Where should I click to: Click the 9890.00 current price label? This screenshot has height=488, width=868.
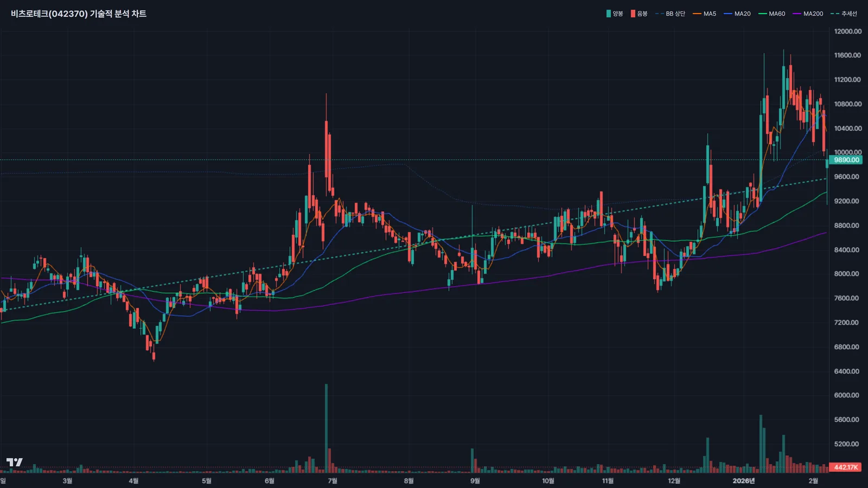pyautogui.click(x=846, y=160)
